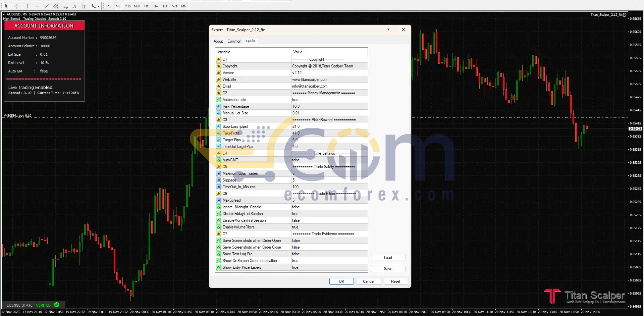Select the cursor arrow tool
This screenshot has width=644, height=316.
6,6
